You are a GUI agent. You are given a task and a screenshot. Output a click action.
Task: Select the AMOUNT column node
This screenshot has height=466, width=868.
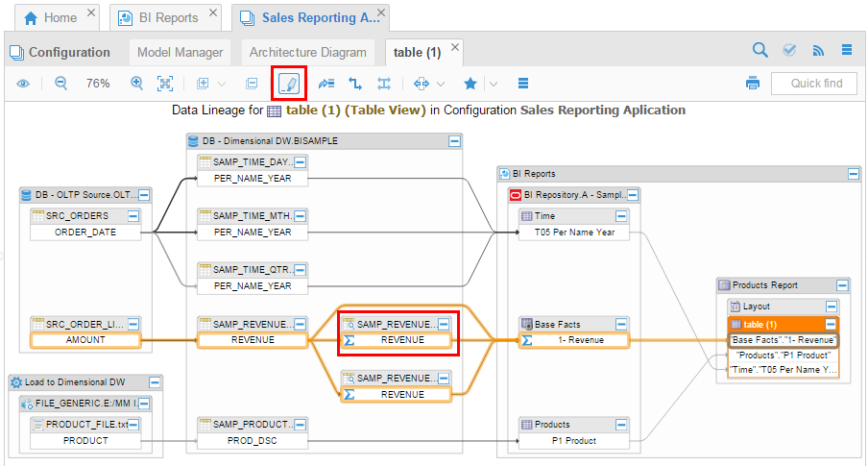point(85,340)
